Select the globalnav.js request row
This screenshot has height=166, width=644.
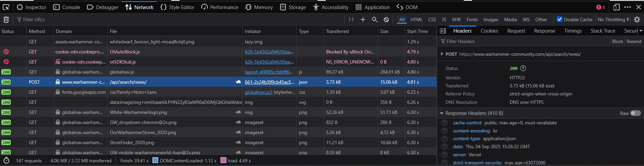pos(218,72)
